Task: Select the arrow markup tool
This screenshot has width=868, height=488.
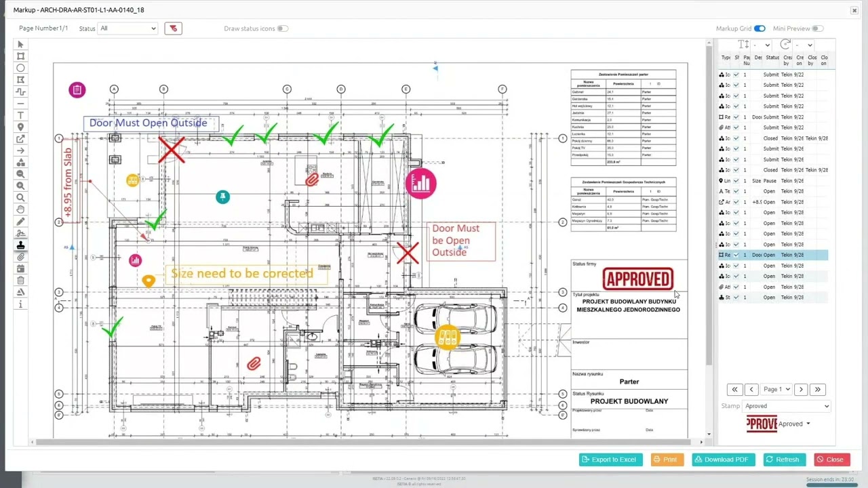Action: [x=20, y=150]
